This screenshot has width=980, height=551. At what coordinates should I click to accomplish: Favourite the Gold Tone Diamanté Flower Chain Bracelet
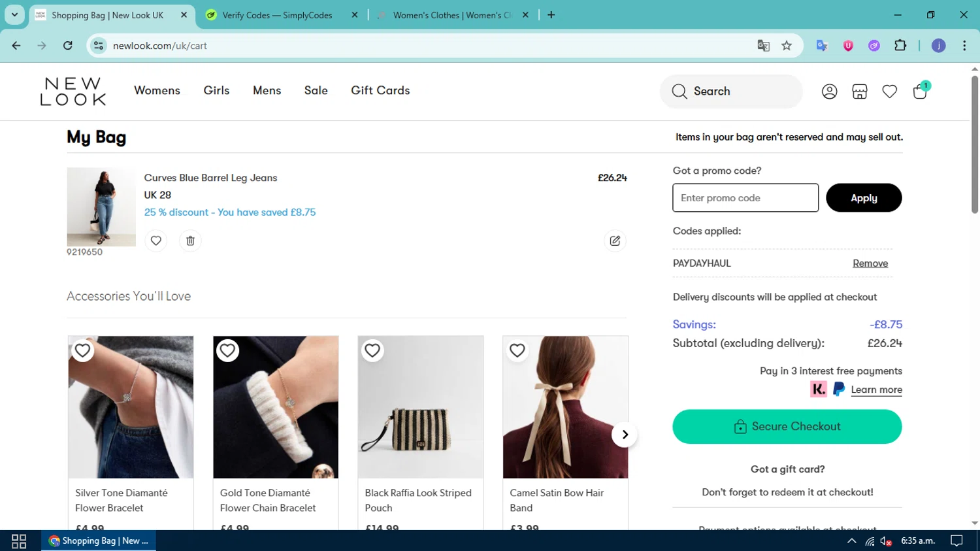pos(227,350)
